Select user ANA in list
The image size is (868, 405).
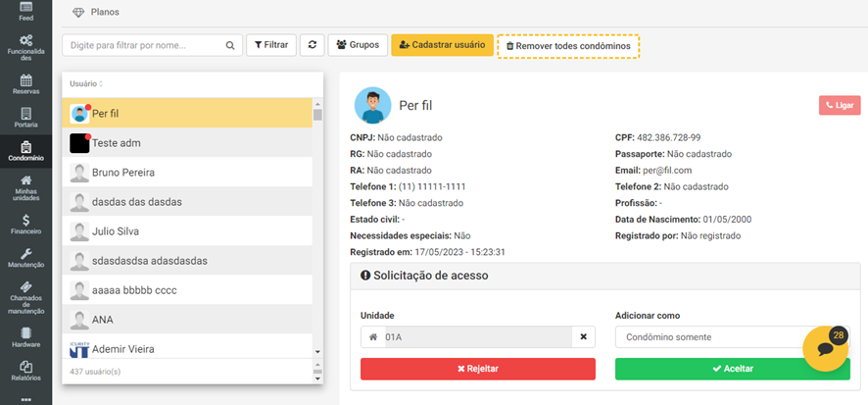187,319
